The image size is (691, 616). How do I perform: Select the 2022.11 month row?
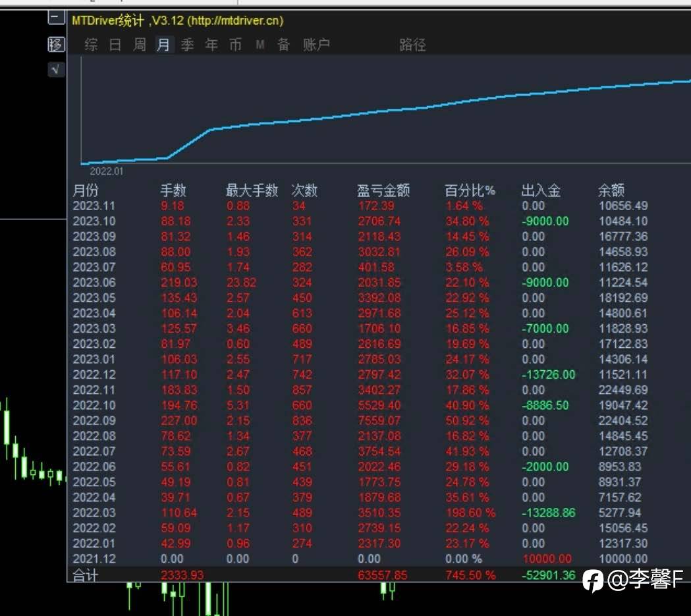pos(360,390)
